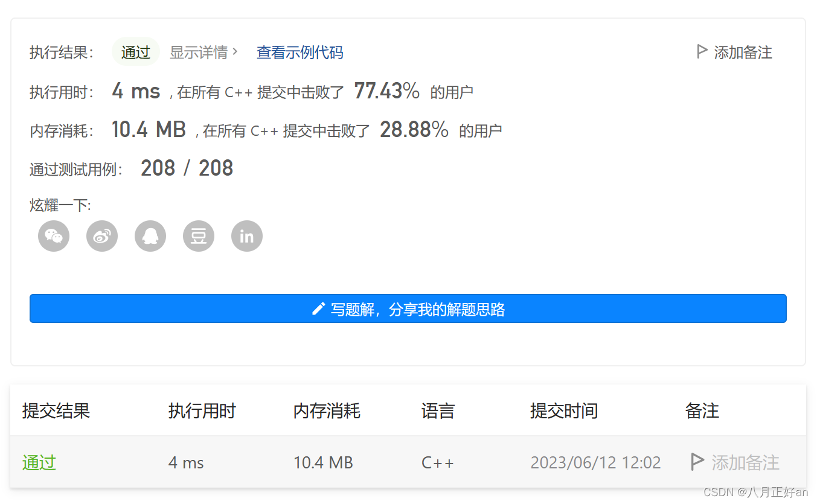Click the flag icon beside top 添加备注

[702, 52]
